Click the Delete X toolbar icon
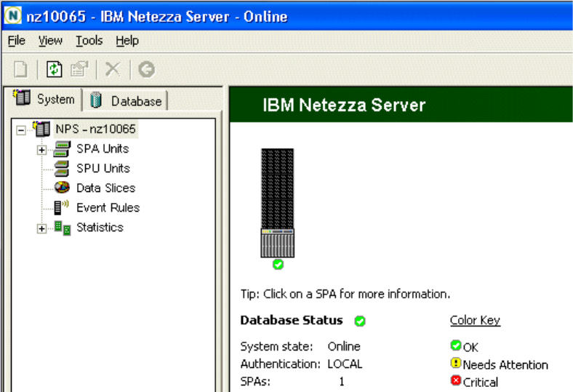The height and width of the screenshot is (392, 573). (x=113, y=69)
